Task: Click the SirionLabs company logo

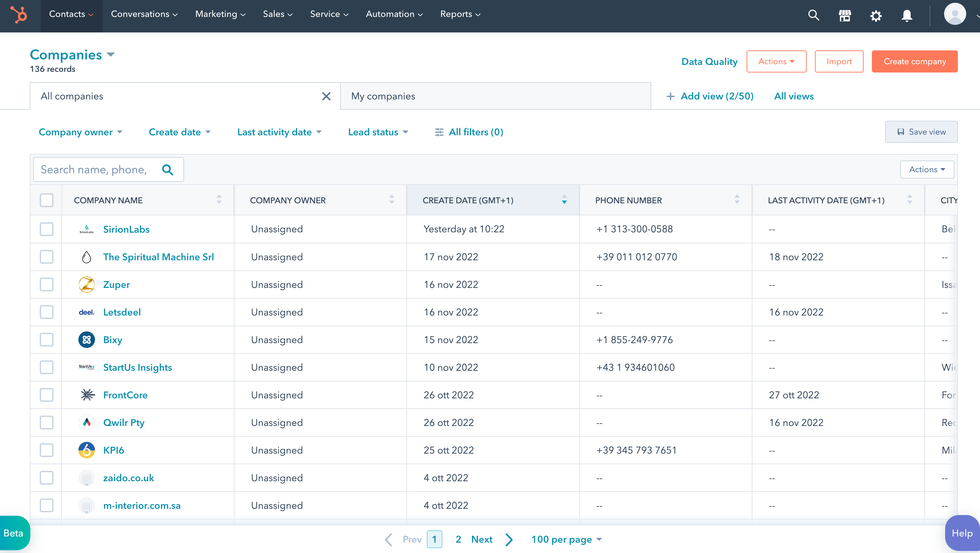Action: 86,229
